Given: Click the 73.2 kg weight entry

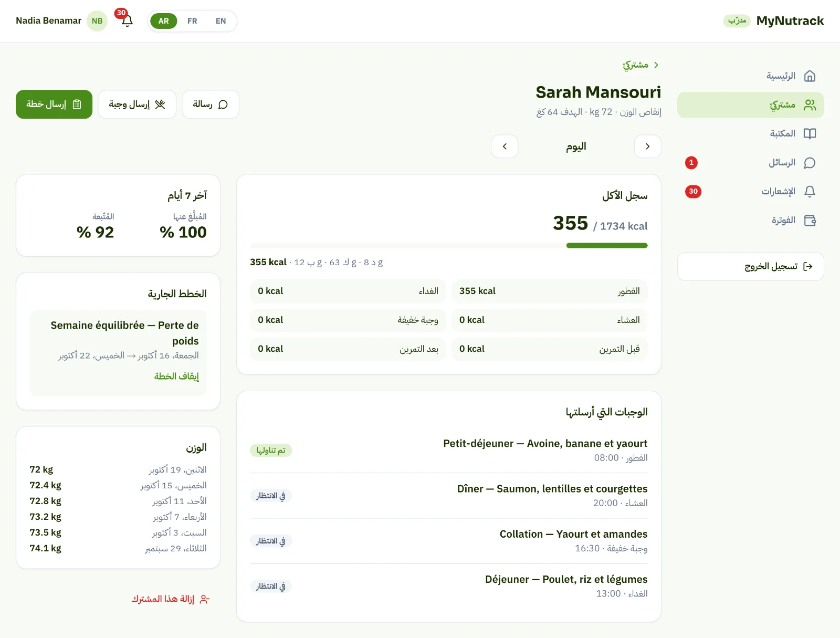Looking at the screenshot, I should [118, 517].
